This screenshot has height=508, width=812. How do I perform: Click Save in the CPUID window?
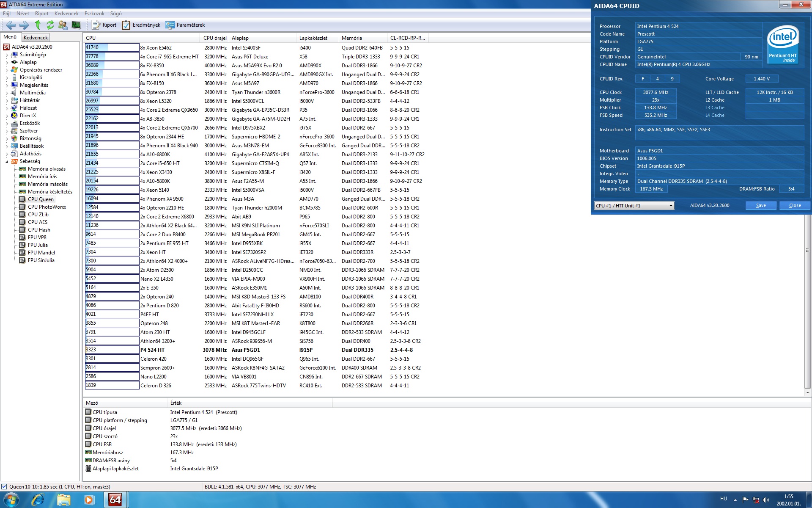pos(761,205)
